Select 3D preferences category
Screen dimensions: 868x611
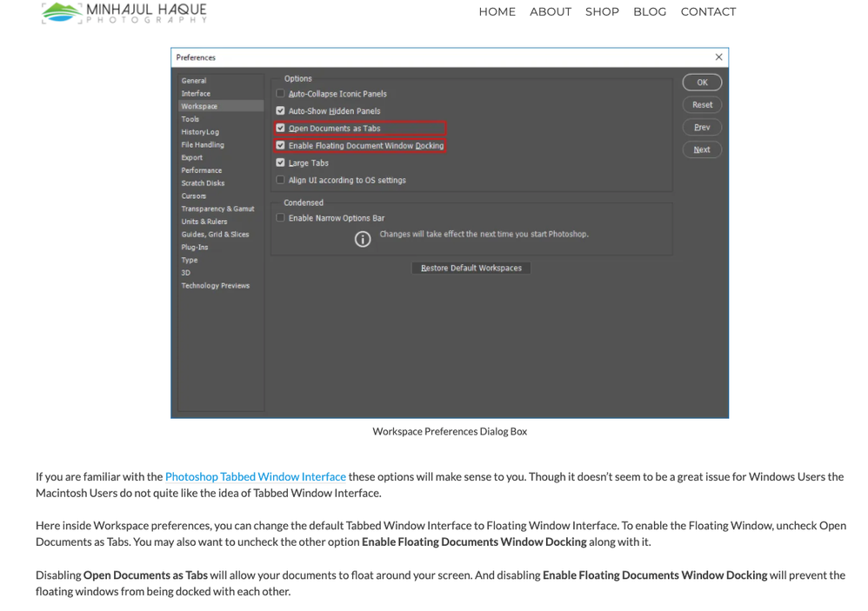tap(186, 273)
